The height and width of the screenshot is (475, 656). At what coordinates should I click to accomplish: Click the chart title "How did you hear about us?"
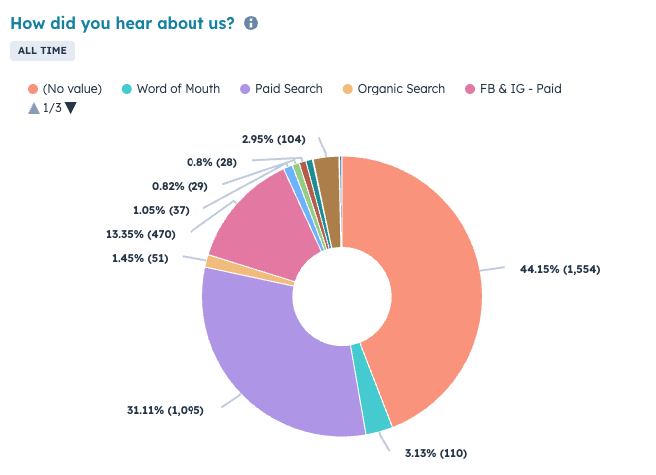pos(122,23)
